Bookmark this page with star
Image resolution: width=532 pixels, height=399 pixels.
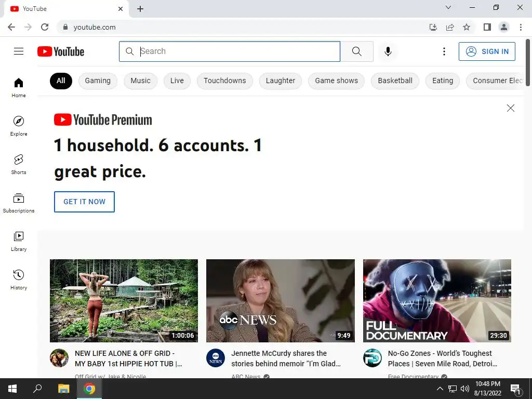pos(467,27)
